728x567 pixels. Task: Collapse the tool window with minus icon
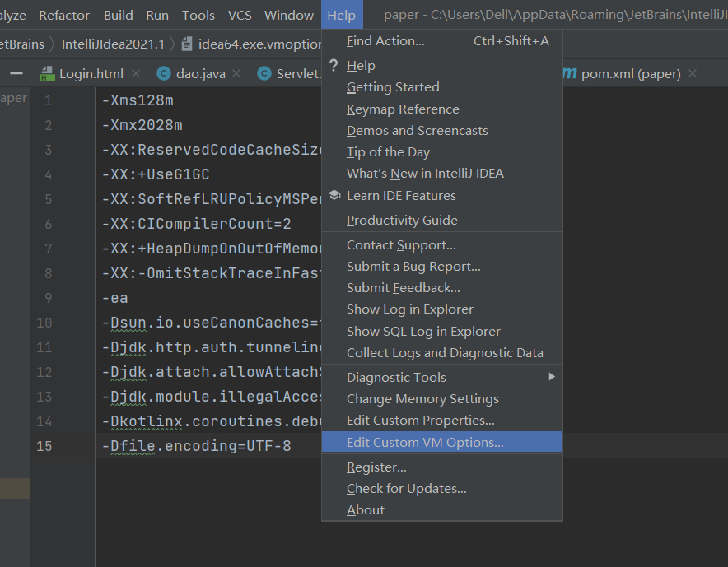[x=16, y=73]
